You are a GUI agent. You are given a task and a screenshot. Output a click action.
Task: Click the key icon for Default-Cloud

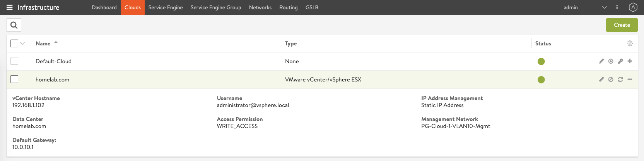coord(620,61)
